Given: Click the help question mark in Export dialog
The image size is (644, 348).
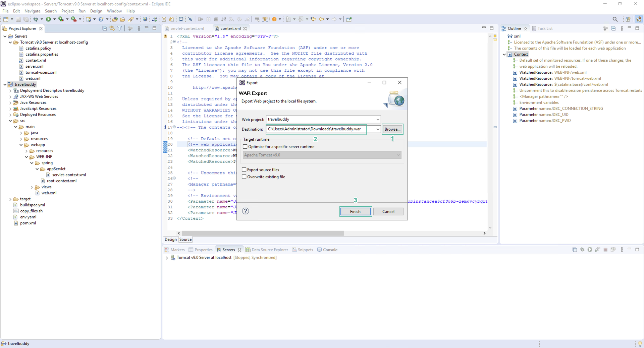Looking at the screenshot, I should (x=246, y=211).
